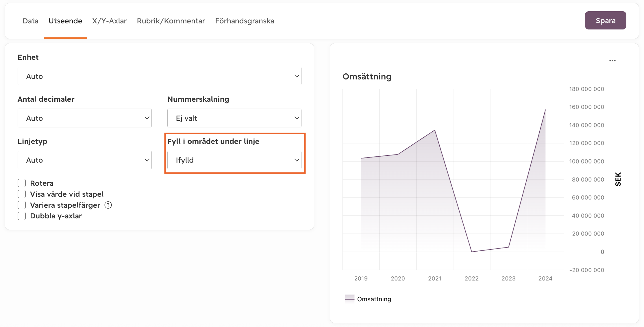Click the 2022 x-axis label
Viewport: 644px width, 327px height.
click(472, 278)
